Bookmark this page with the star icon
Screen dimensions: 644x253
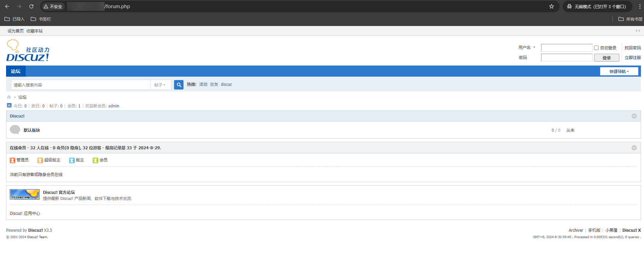point(552,6)
